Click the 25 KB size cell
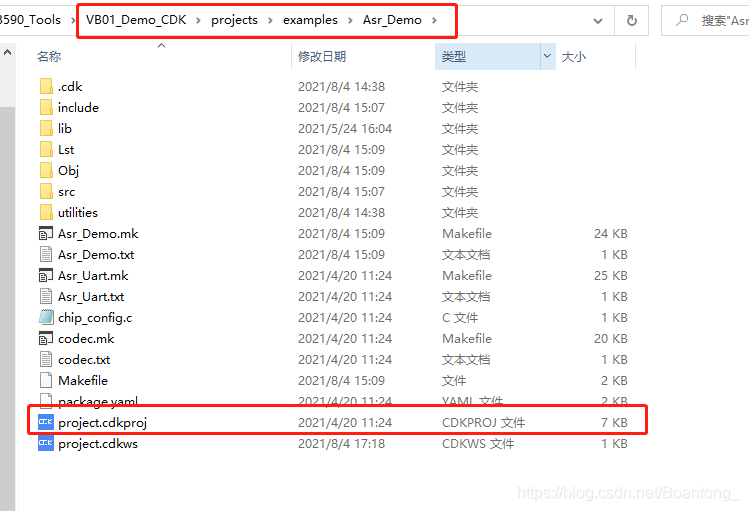Image resolution: width=749 pixels, height=511 pixels. pos(611,276)
